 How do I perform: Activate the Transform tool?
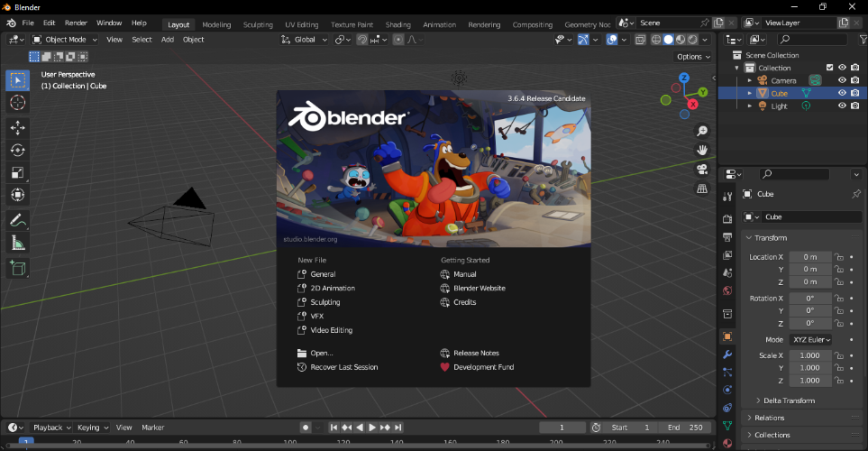coord(17,195)
